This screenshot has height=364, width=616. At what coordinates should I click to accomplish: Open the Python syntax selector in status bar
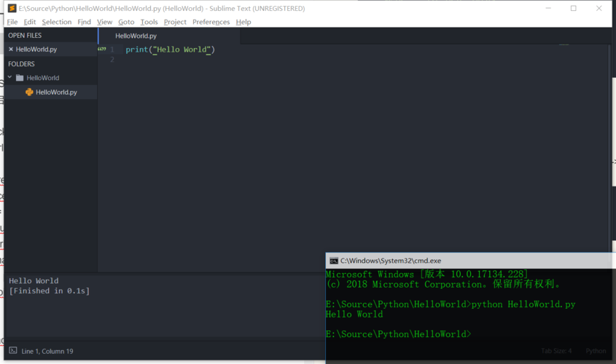(595, 351)
